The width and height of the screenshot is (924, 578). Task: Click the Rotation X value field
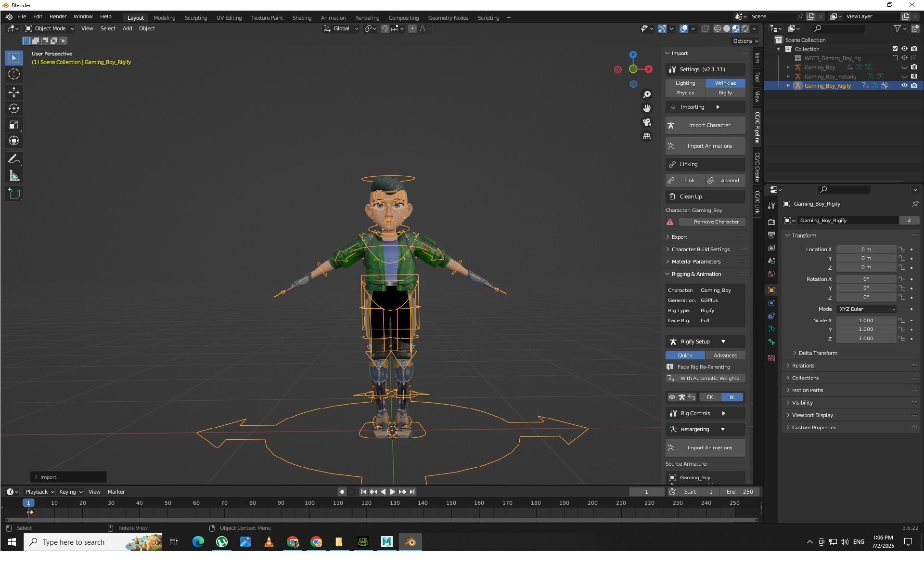pos(866,279)
